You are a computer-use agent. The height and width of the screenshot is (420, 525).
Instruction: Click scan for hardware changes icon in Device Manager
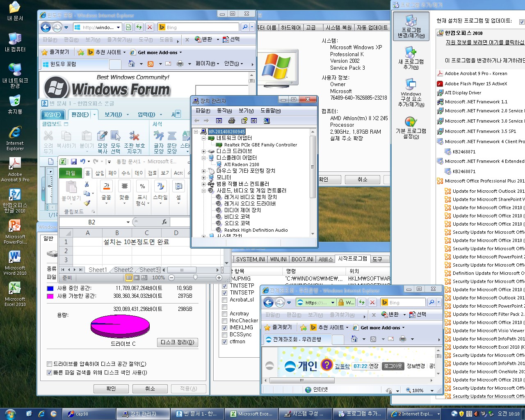point(267,121)
